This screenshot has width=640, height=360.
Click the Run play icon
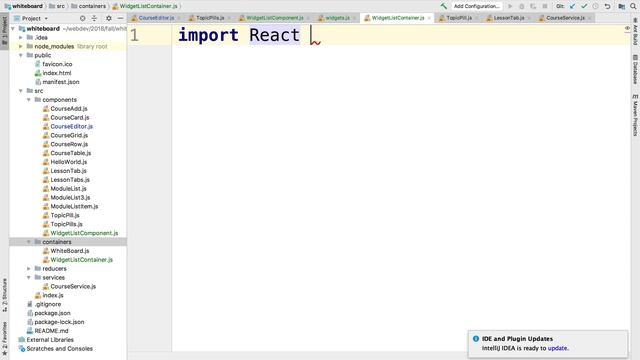point(510,6)
